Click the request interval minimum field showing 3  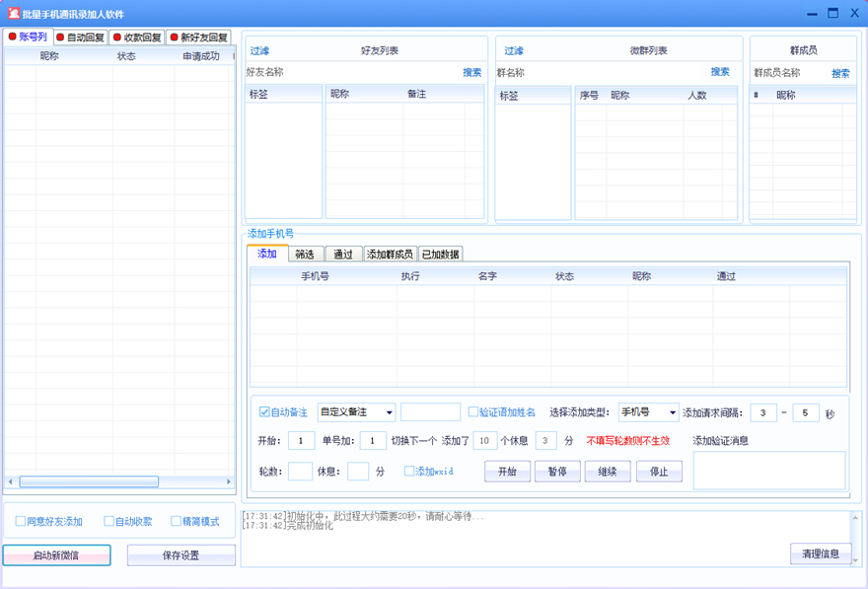tap(763, 413)
